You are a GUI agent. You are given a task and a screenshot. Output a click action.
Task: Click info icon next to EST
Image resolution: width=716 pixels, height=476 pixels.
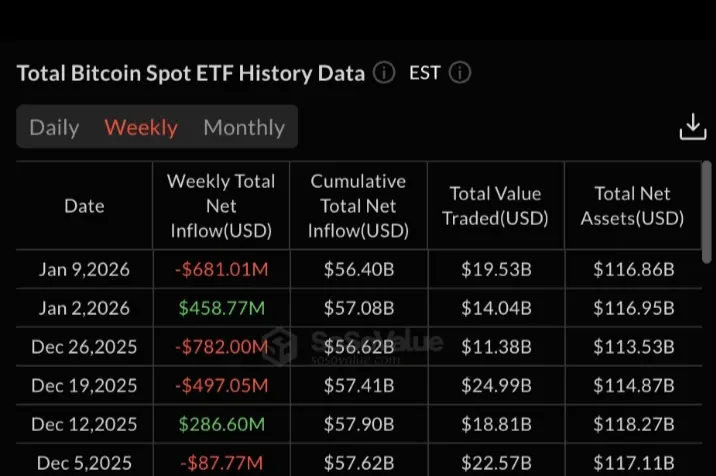point(460,73)
